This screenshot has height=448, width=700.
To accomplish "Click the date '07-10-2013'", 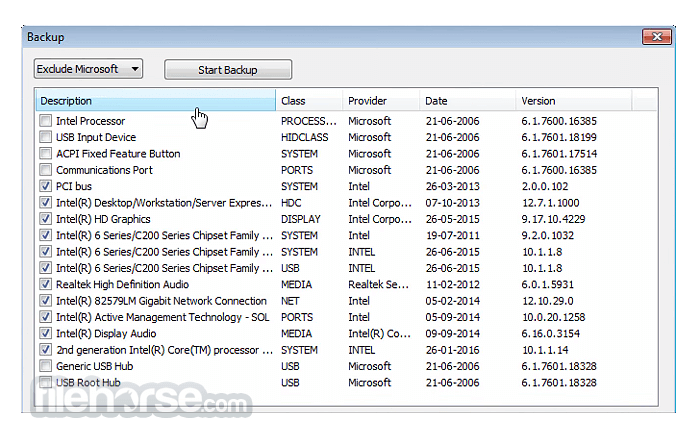I will tap(453, 203).
